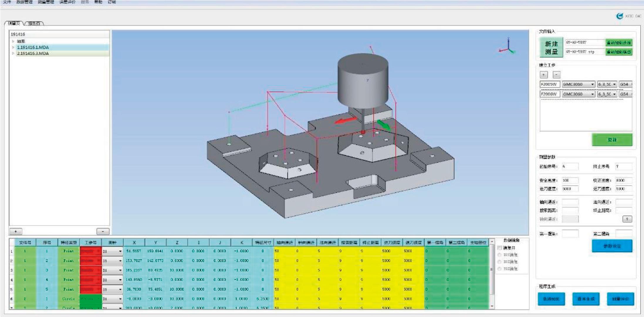Open the G54 dropdown in the F2005W row
Viewport: 644px width, 317px height.
point(626,84)
